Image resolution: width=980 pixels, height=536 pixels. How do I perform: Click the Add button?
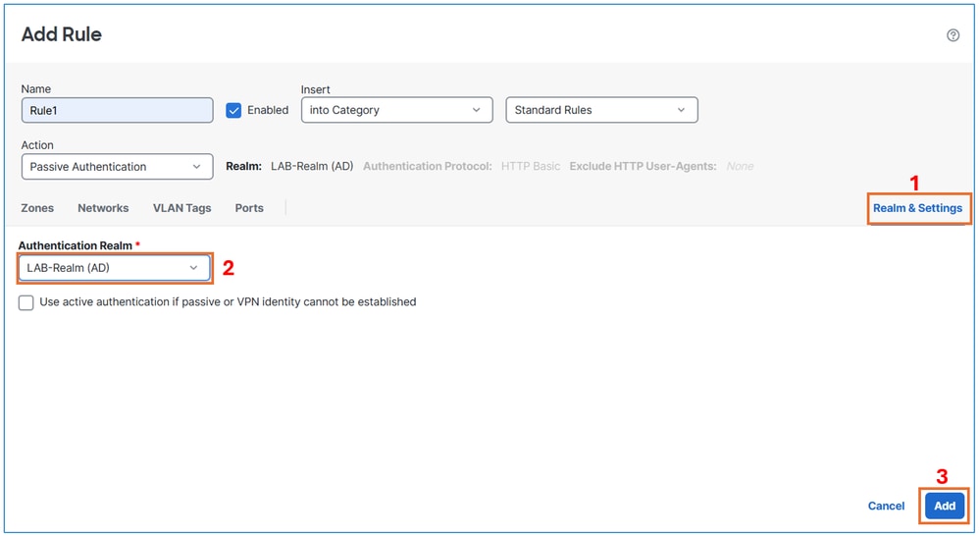tap(945, 506)
